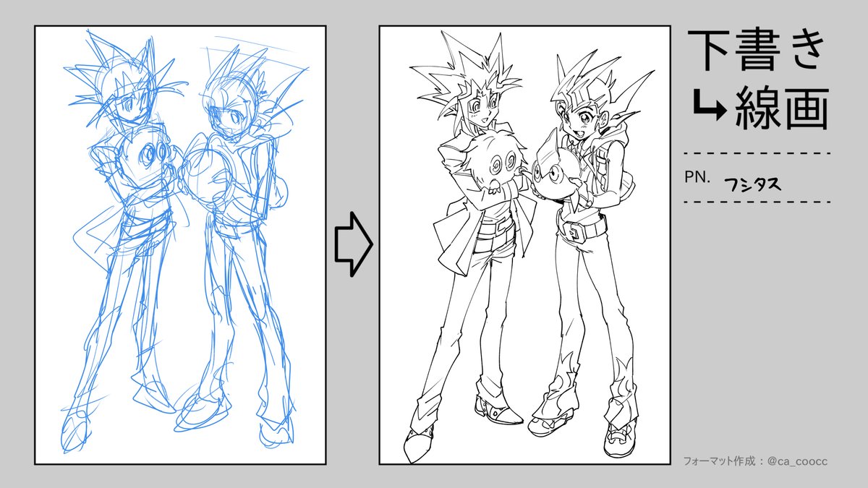Screen dimensions: 868x488
Task: Click the "フォーマット作成：@ca_coocc" credit text
Action: point(754,461)
